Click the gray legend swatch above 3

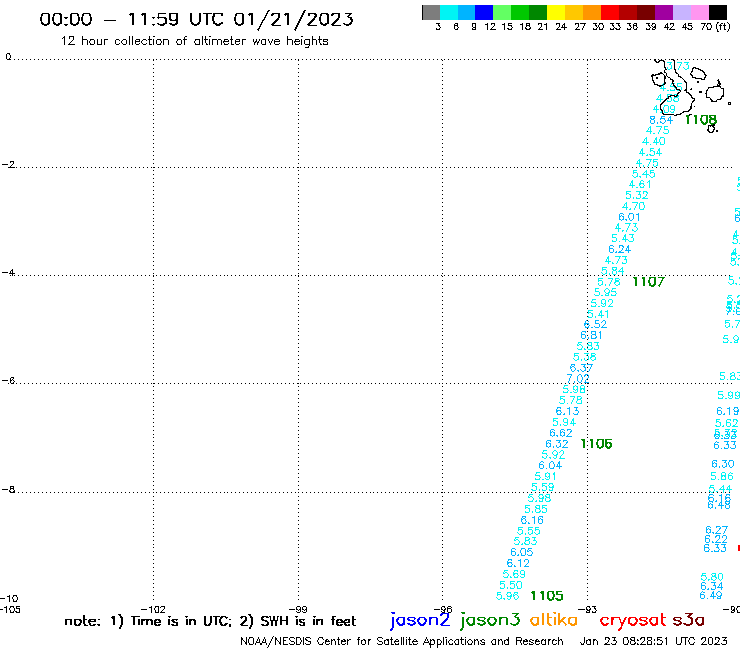point(431,12)
